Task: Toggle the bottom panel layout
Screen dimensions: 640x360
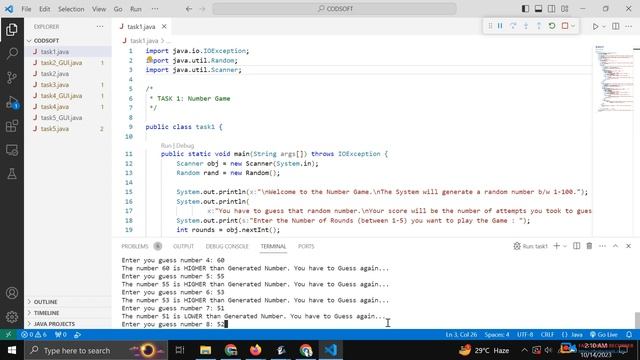Action: 538,9
